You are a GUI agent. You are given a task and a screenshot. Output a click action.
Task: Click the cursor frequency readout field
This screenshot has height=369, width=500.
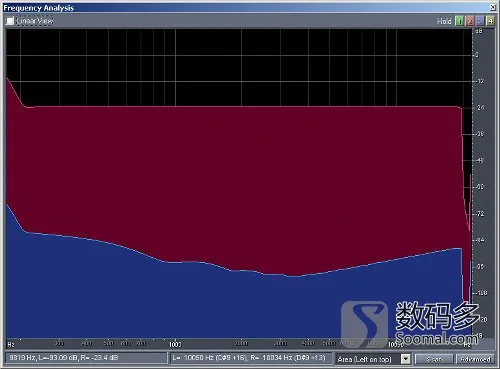pos(86,358)
